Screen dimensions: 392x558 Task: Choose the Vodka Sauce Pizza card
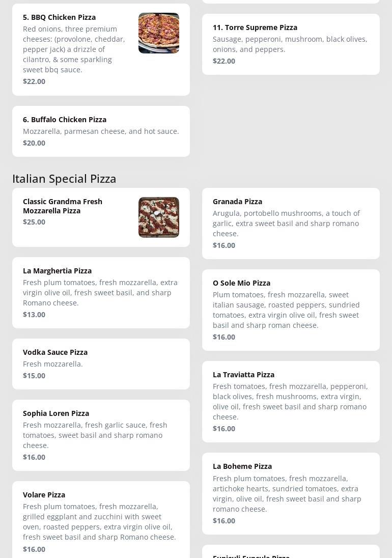(101, 364)
